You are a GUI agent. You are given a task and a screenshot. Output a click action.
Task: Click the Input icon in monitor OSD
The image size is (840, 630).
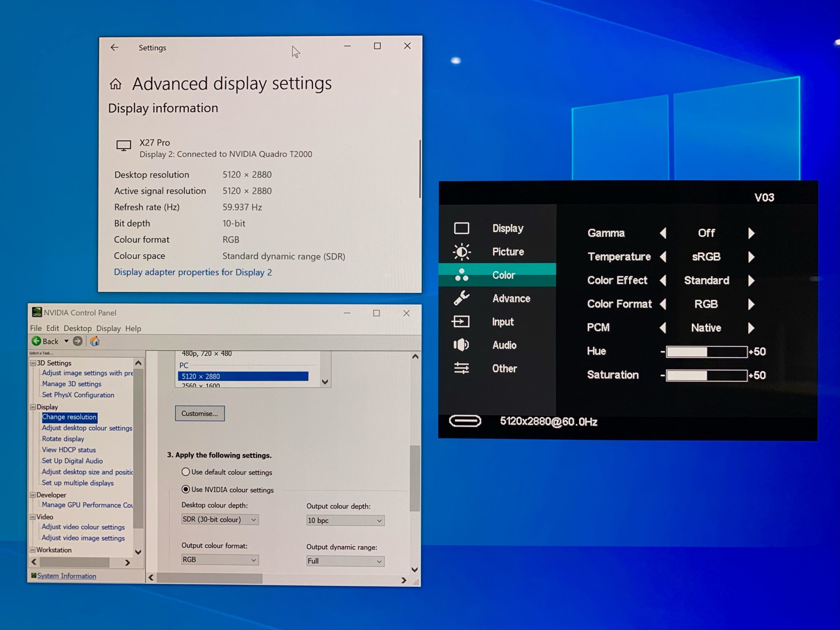(461, 321)
